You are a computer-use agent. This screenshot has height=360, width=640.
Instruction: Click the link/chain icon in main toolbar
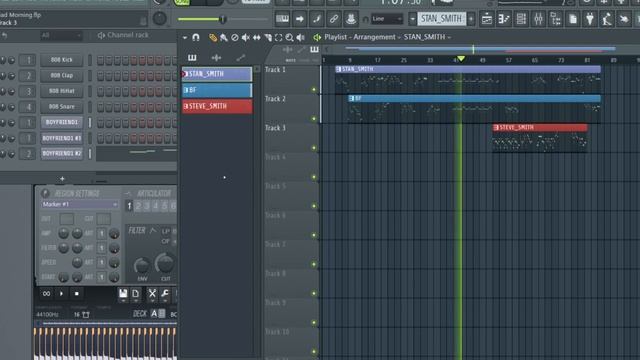click(x=333, y=19)
